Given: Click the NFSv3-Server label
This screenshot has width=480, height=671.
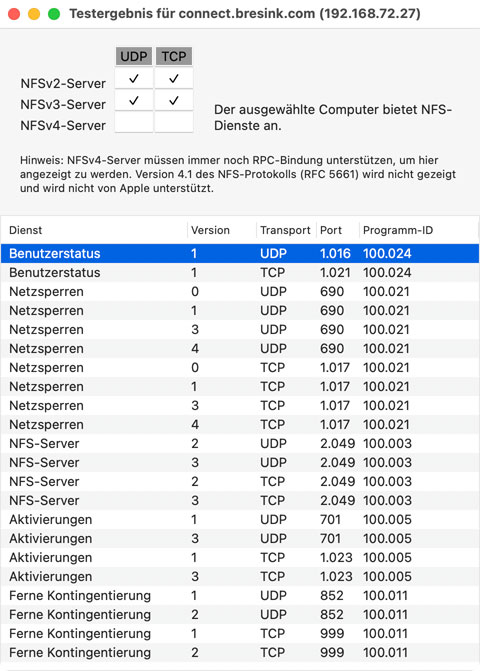Looking at the screenshot, I should tap(63, 104).
